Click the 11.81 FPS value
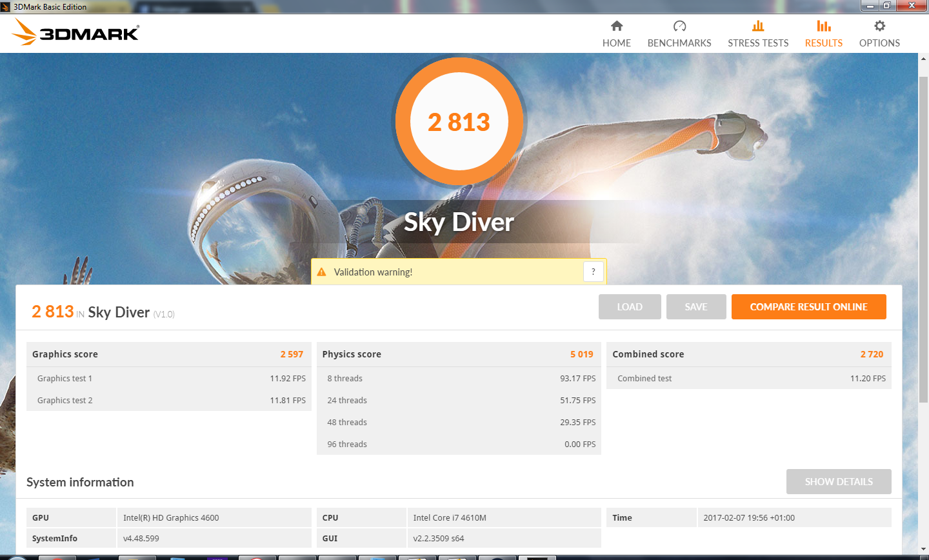 click(288, 401)
